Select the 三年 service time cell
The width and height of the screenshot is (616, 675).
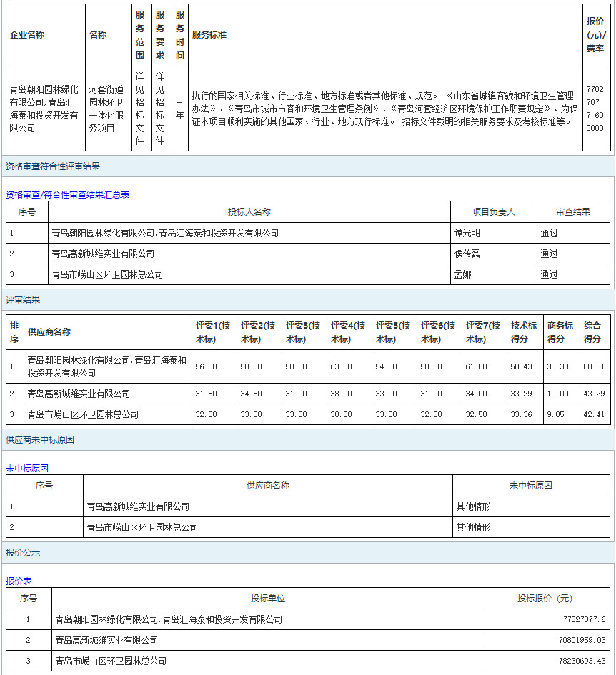pyautogui.click(x=179, y=109)
